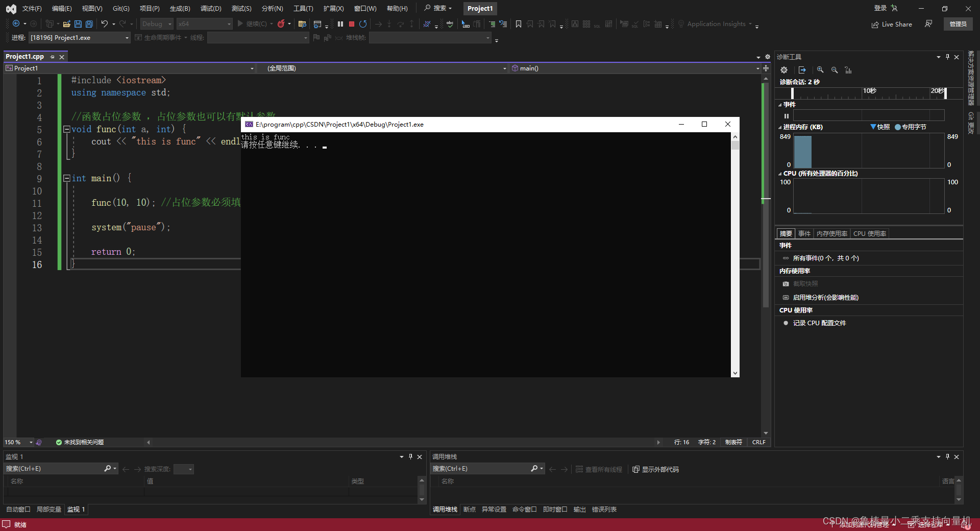Open the Tools (工具) menu
This screenshot has height=531, width=980.
click(x=303, y=8)
